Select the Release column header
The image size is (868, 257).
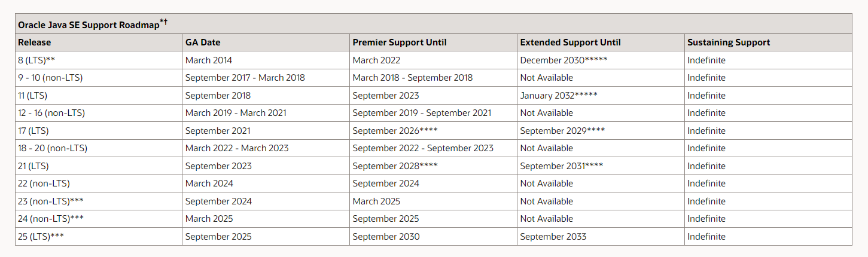point(35,42)
